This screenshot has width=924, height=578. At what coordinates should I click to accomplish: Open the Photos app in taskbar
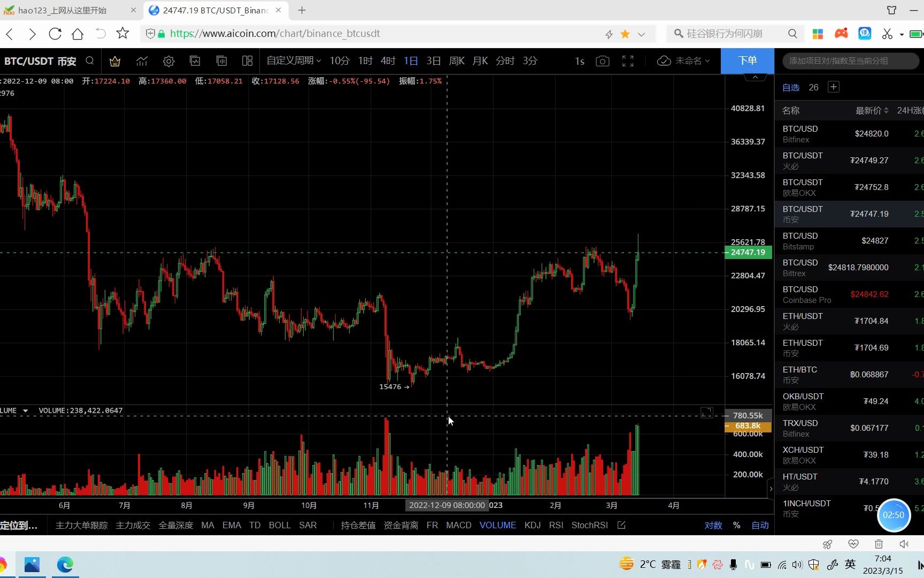[32, 565]
